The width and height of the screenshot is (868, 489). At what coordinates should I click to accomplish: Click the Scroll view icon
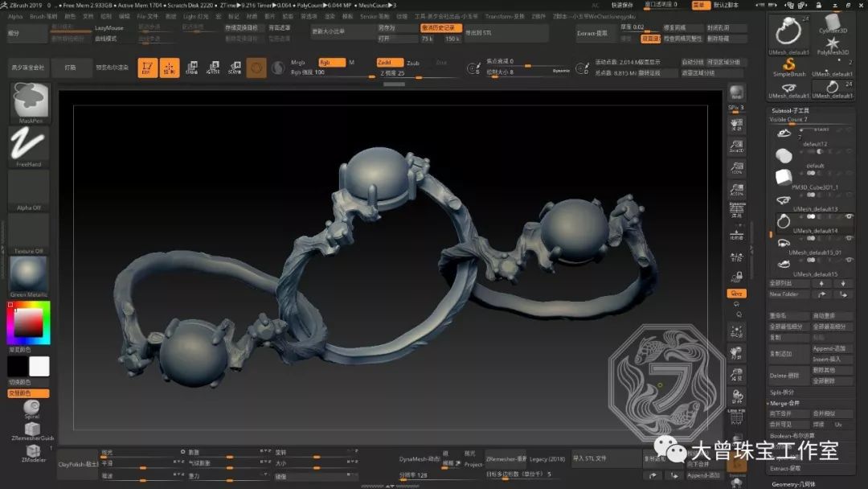click(736, 125)
